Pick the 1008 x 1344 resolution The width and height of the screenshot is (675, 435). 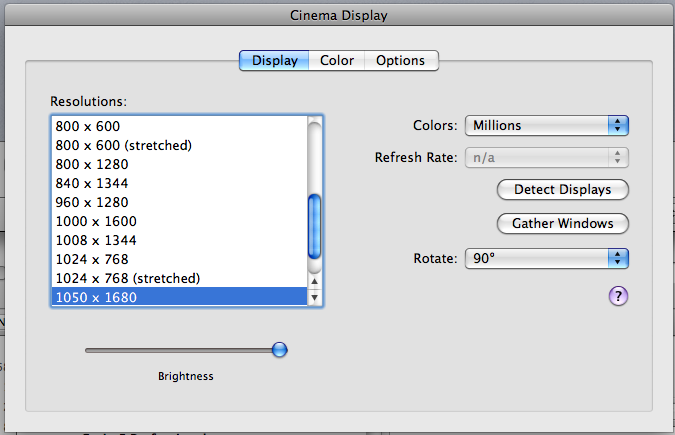pyautogui.click(x=180, y=240)
